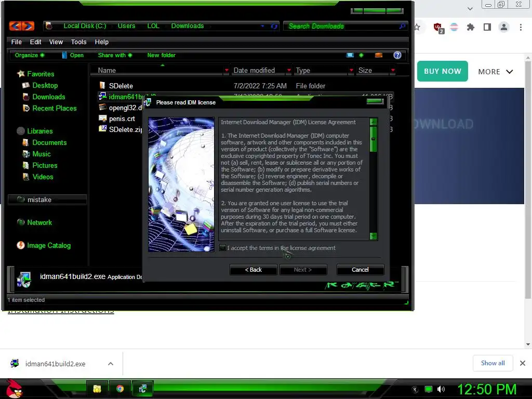This screenshot has width=532, height=399.
Task: Click the penis.crt certificate file icon
Action: [x=102, y=118]
